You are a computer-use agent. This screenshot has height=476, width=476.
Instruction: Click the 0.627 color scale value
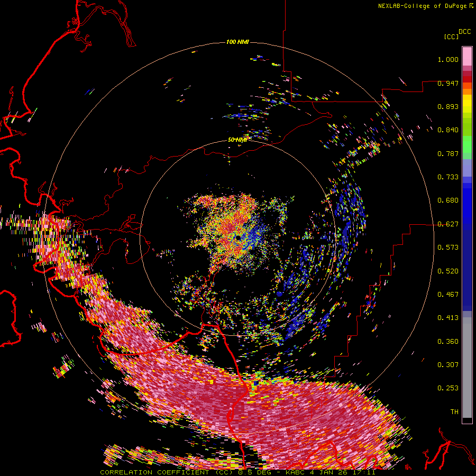point(448,224)
